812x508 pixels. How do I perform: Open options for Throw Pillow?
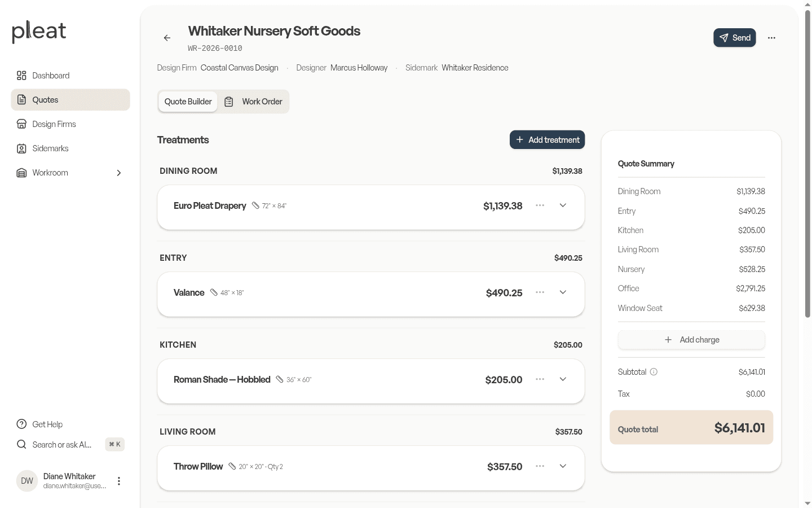click(x=540, y=466)
